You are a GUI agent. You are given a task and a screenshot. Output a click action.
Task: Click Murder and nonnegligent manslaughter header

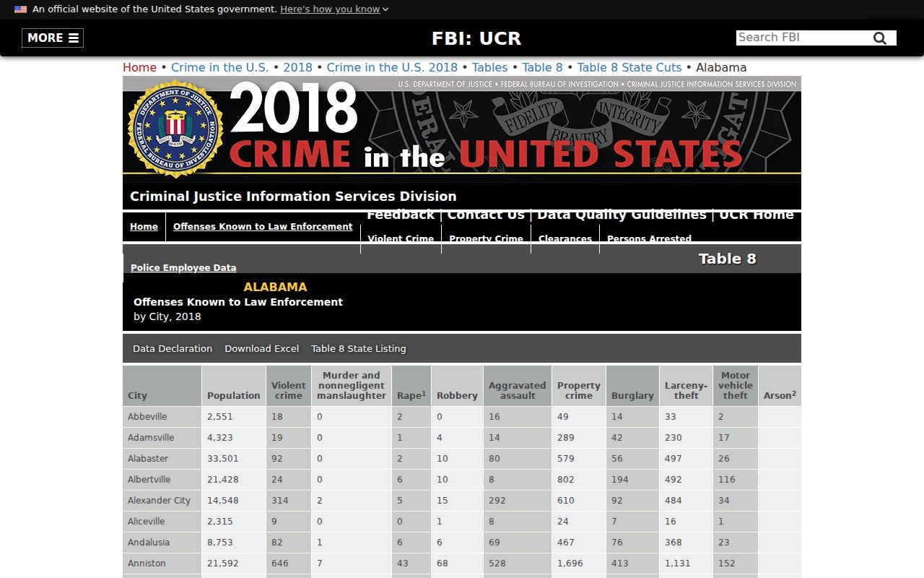(x=352, y=385)
